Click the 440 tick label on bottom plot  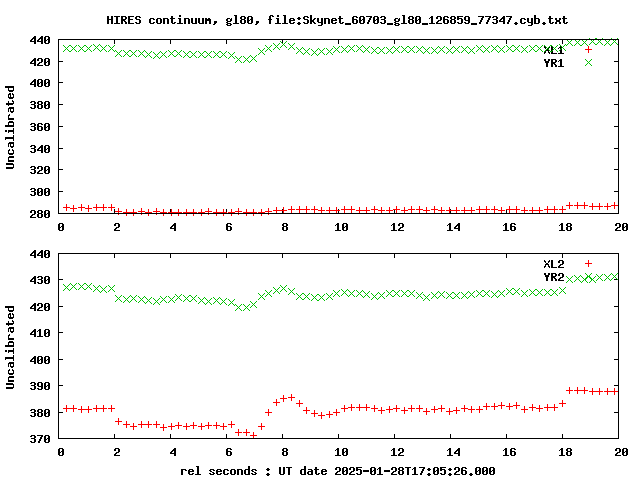(x=40, y=254)
